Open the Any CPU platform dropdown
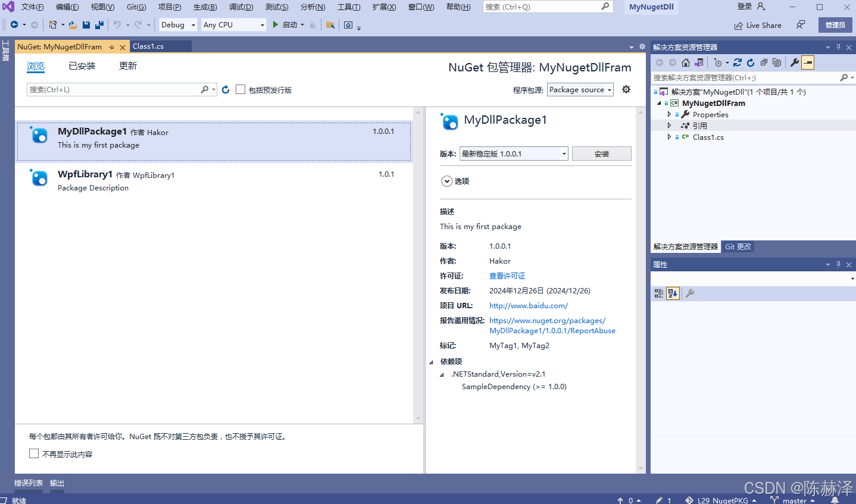The image size is (856, 504). click(x=233, y=25)
